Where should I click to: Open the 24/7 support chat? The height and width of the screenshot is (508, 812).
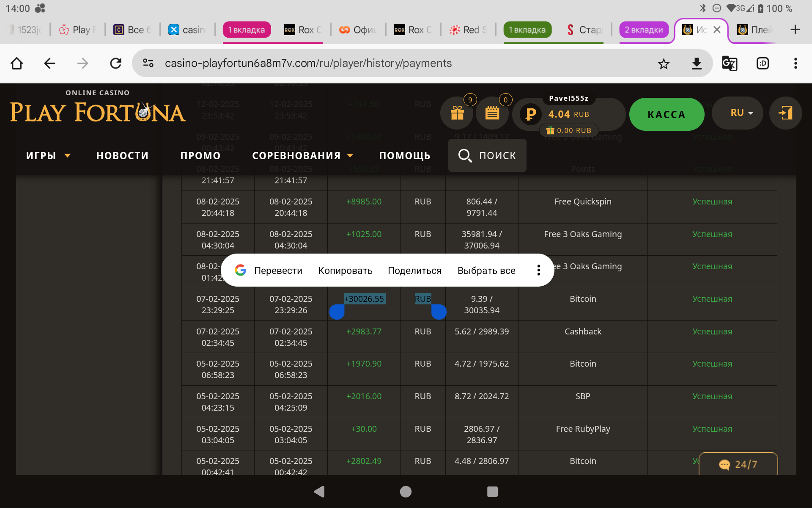click(738, 464)
